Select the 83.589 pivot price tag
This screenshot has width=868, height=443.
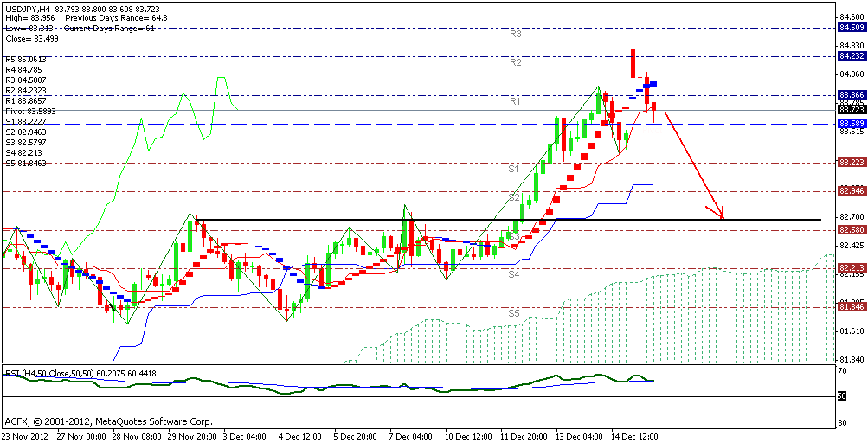tap(852, 125)
